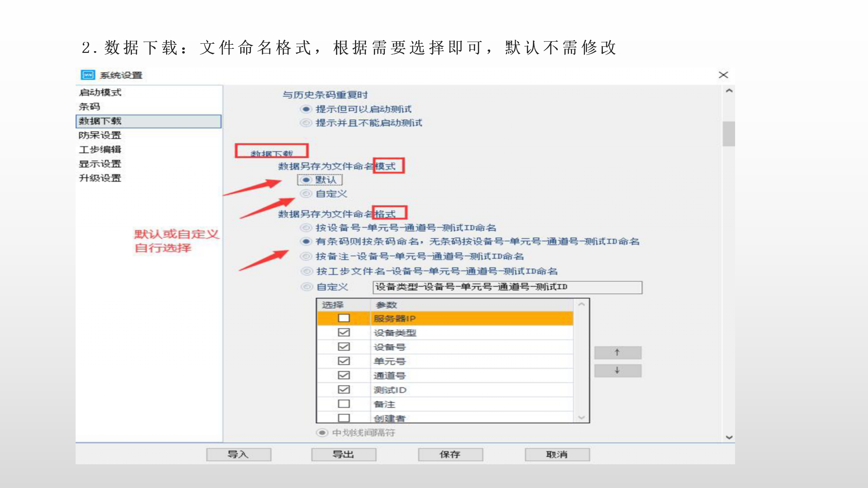Click the 系统设置 window app icon
Viewport: 868px width, 488px height.
[88, 75]
